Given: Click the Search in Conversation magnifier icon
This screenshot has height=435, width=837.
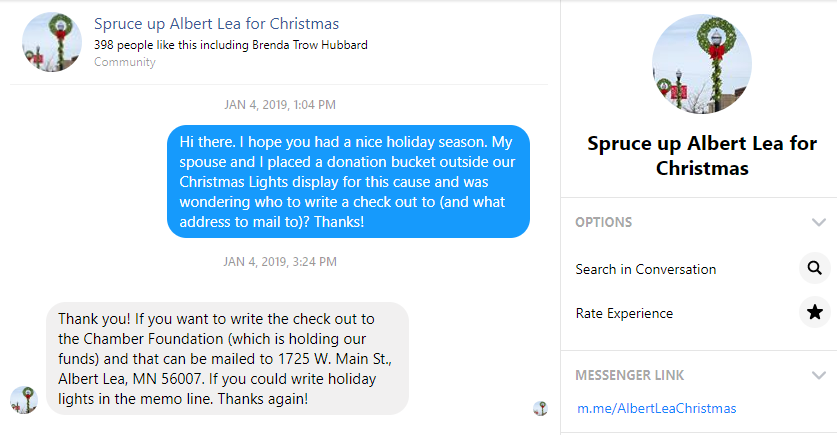Looking at the screenshot, I should 815,268.
